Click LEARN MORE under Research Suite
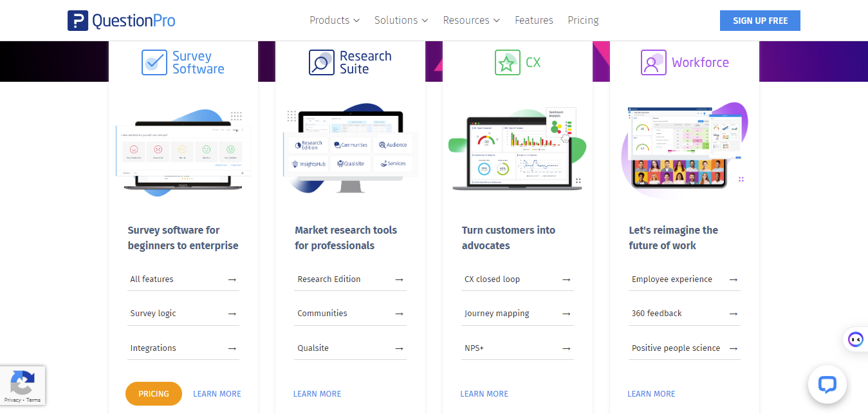Screen dimensions: 868x414 317,394
